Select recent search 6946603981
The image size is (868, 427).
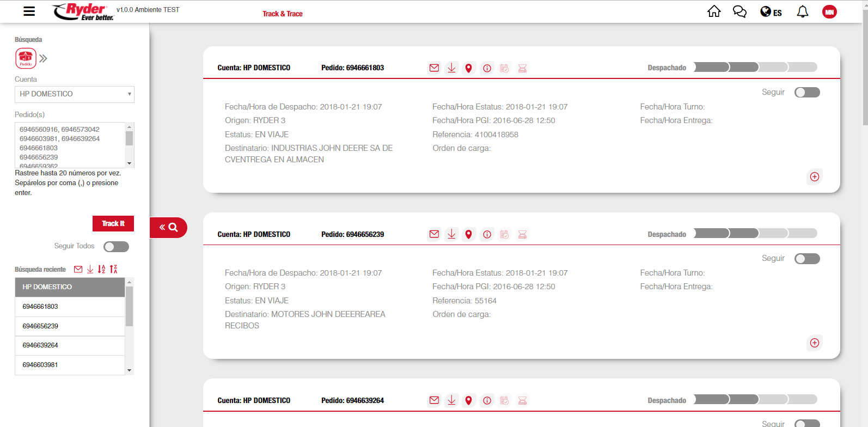point(70,365)
